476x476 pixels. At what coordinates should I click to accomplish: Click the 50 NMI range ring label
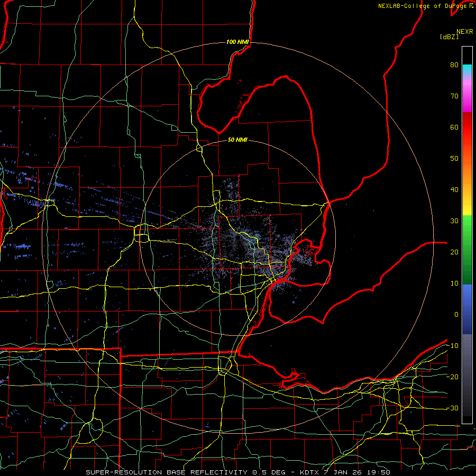pos(237,140)
